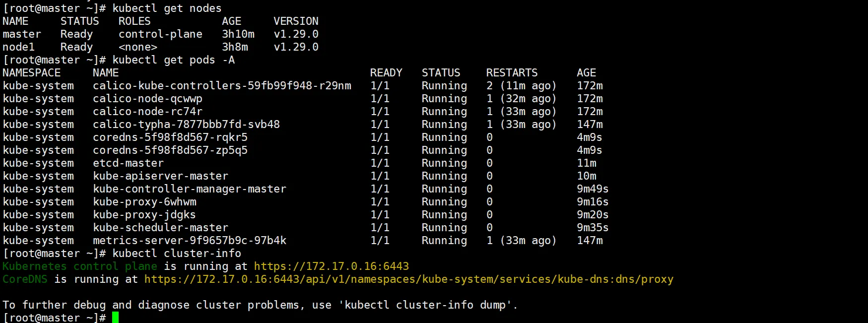Open the CoreDNS kube-dns proxy URL

tap(409, 279)
